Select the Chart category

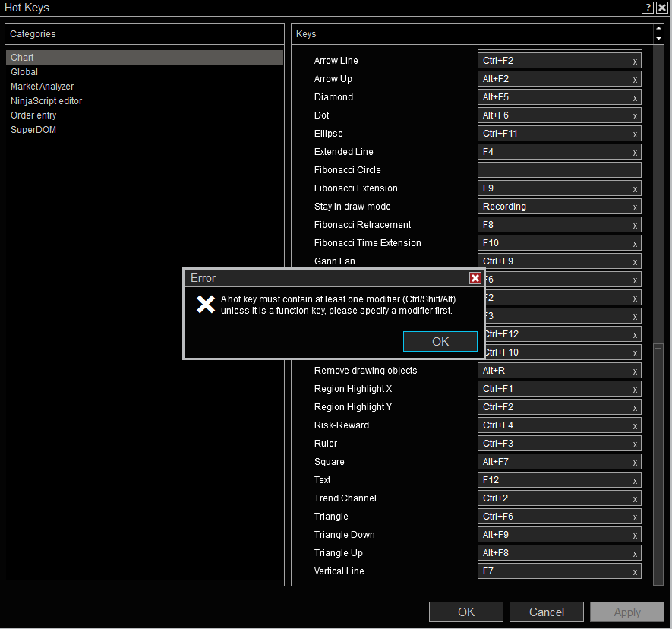point(144,58)
